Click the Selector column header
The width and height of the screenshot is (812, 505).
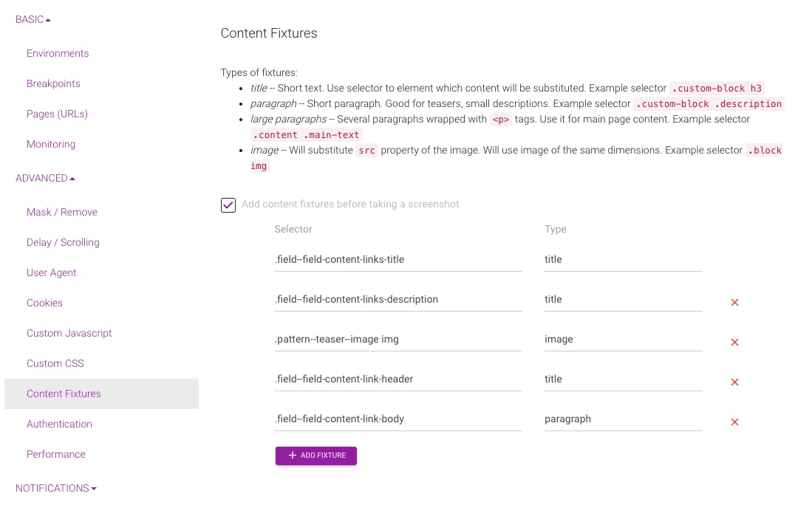pos(293,229)
